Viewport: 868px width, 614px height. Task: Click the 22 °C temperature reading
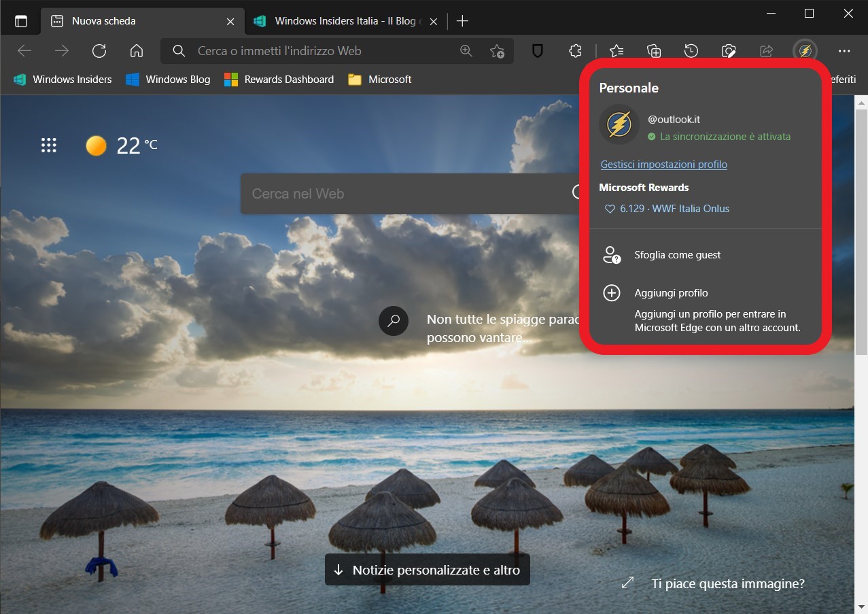point(137,146)
